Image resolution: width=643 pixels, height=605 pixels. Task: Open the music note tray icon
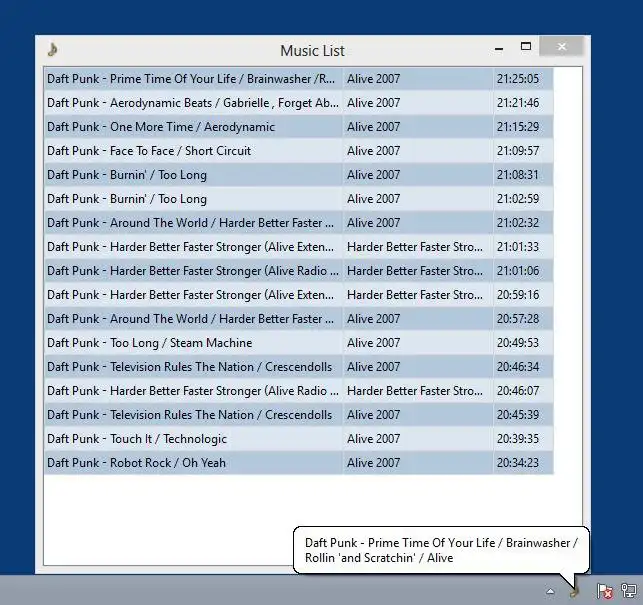click(574, 591)
